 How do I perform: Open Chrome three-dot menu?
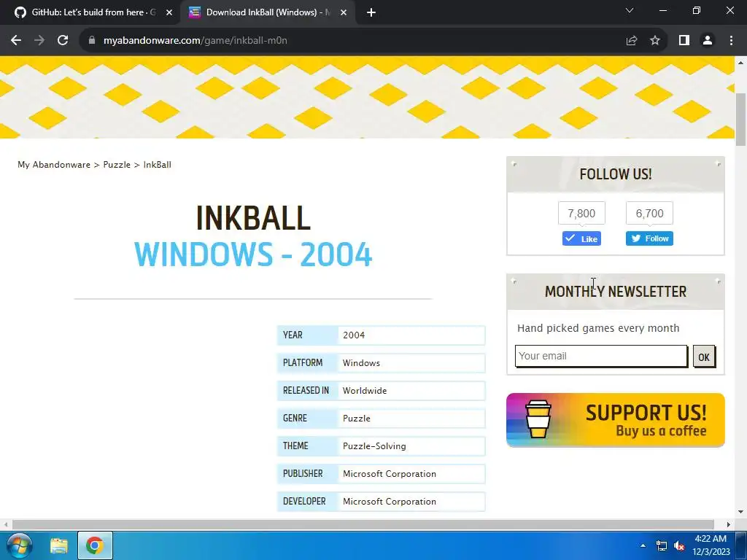pos(731,41)
